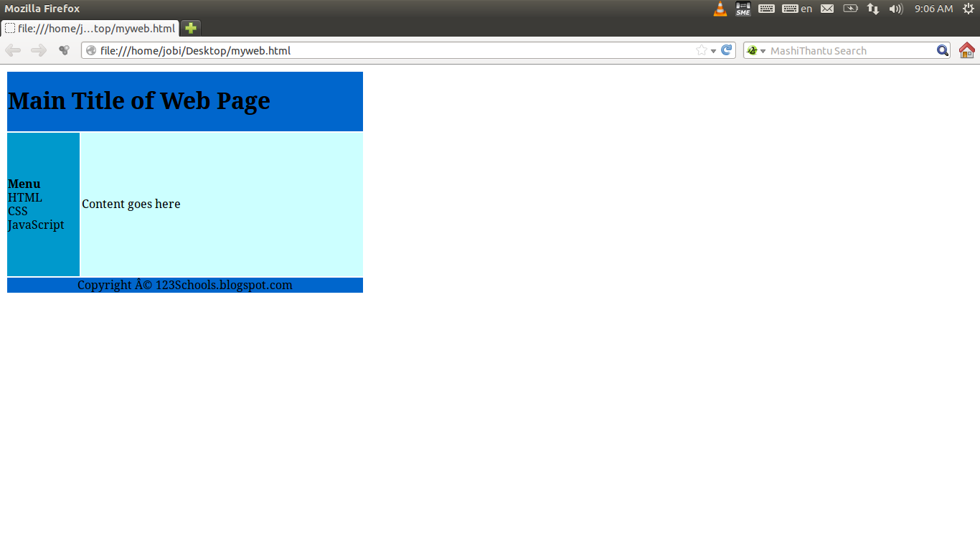Click the battery charge indicator
Screen dimensions: 980x551
pos(850,9)
